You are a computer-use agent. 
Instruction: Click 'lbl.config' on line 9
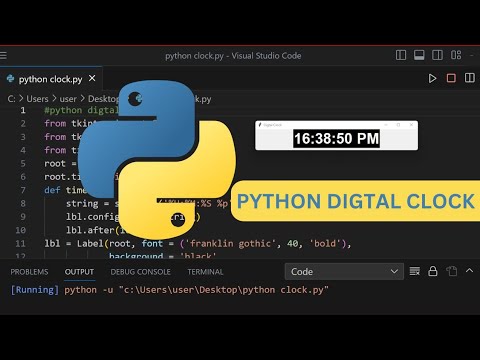point(92,217)
